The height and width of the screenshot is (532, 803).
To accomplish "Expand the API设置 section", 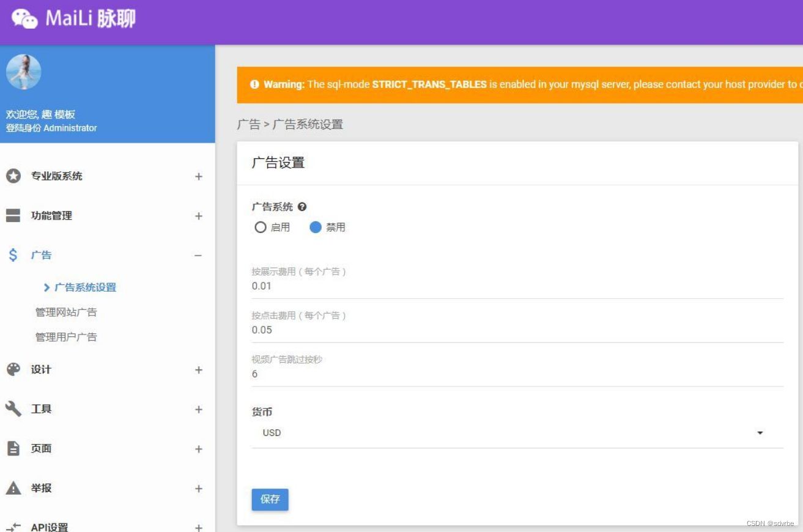I will point(198,527).
